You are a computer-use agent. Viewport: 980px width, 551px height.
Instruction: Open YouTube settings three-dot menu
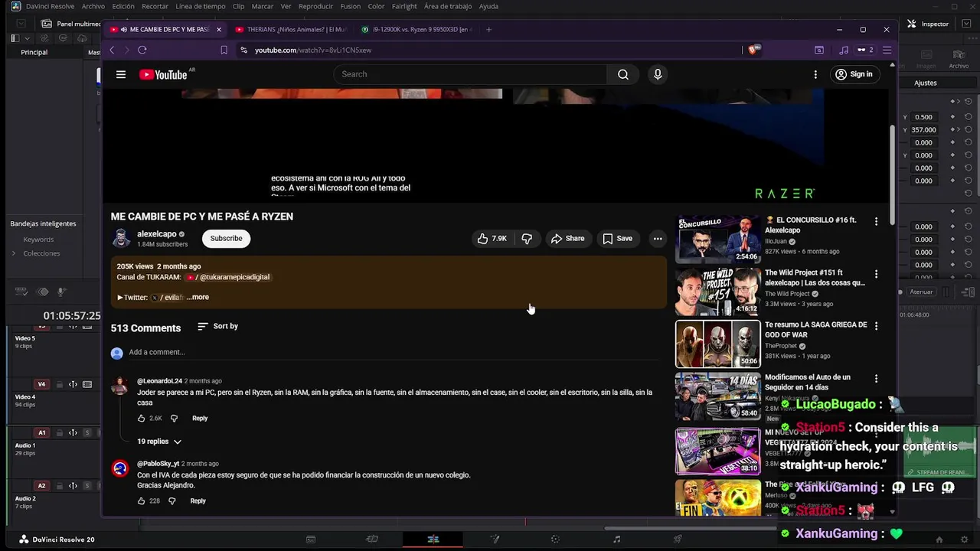tap(815, 74)
